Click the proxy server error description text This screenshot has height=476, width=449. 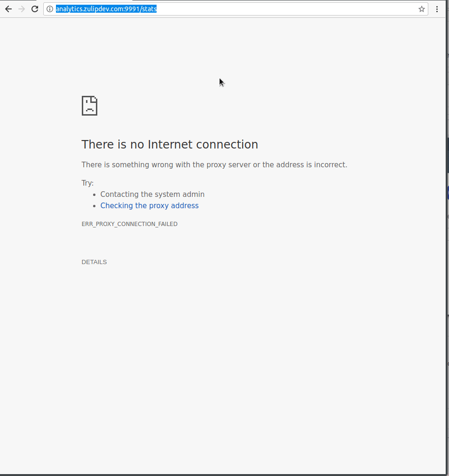[x=214, y=165]
